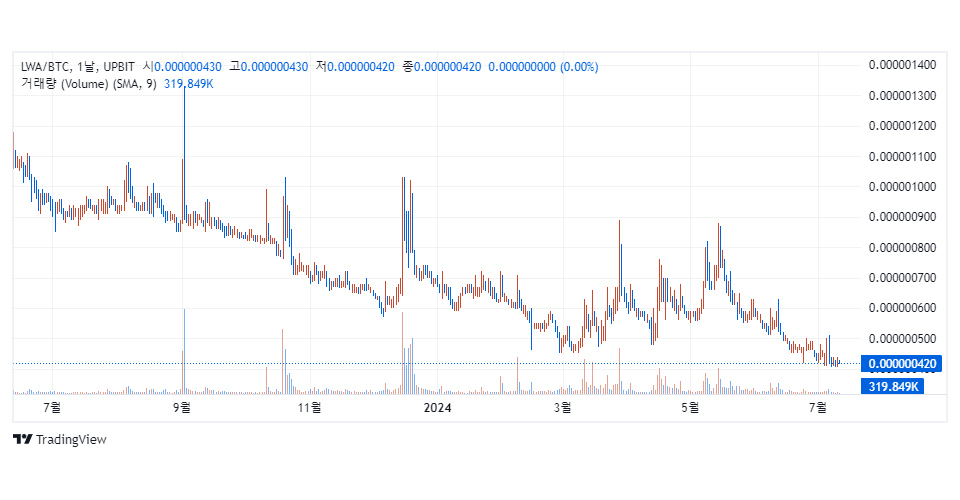Open the TradingView text link
Viewport: 960px width, 500px height.
tap(70, 440)
